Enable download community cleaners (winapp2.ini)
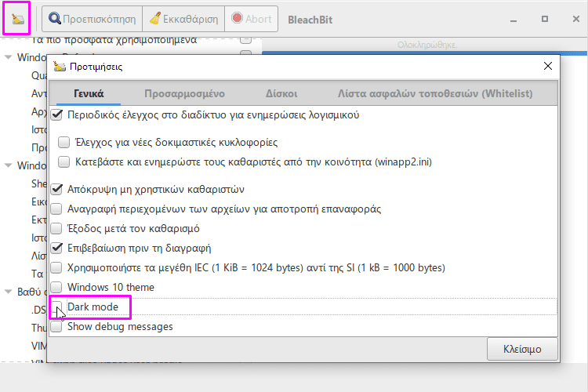The height and width of the screenshot is (392, 588). 64,162
